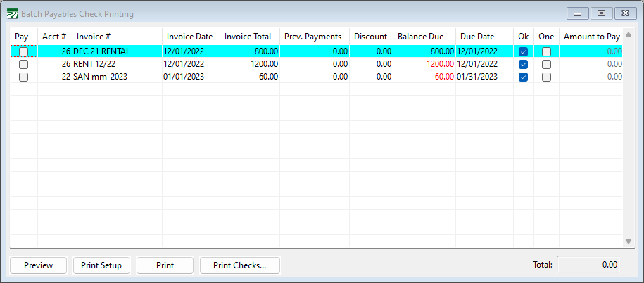644x283 pixels.
Task: Check Pay box for SAN mm-2023 invoice
Action: coord(24,77)
